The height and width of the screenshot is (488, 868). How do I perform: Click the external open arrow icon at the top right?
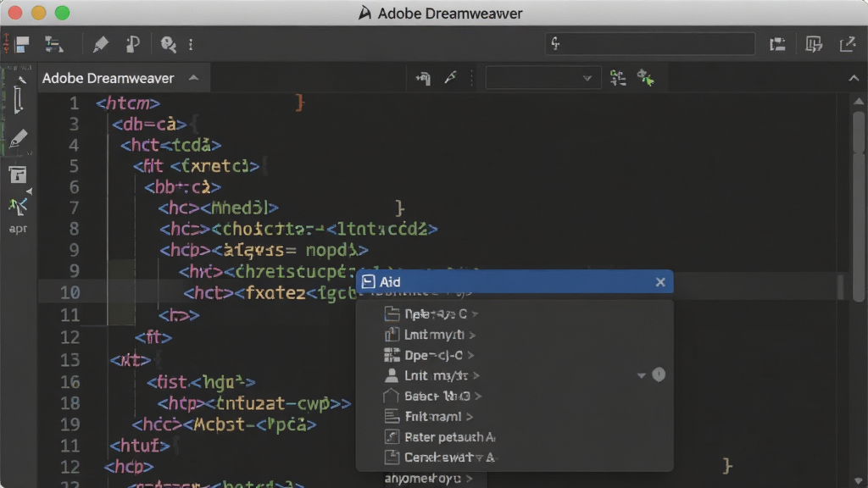pos(848,44)
